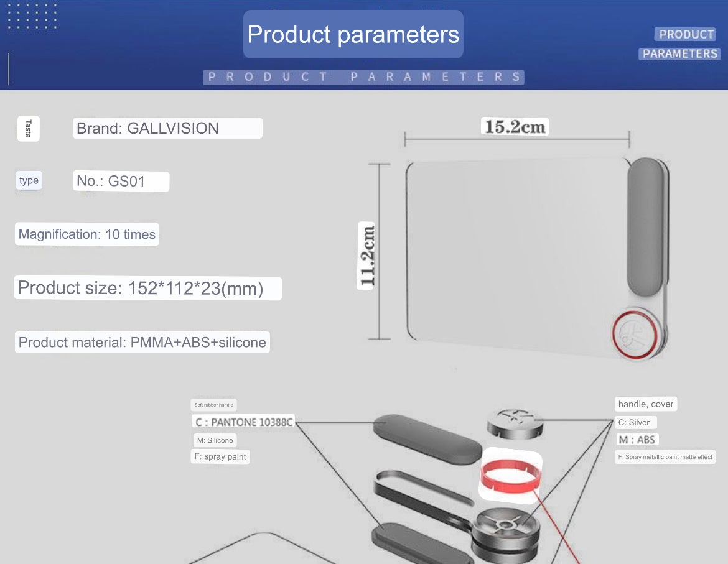Click the small 'type' tag

click(29, 181)
